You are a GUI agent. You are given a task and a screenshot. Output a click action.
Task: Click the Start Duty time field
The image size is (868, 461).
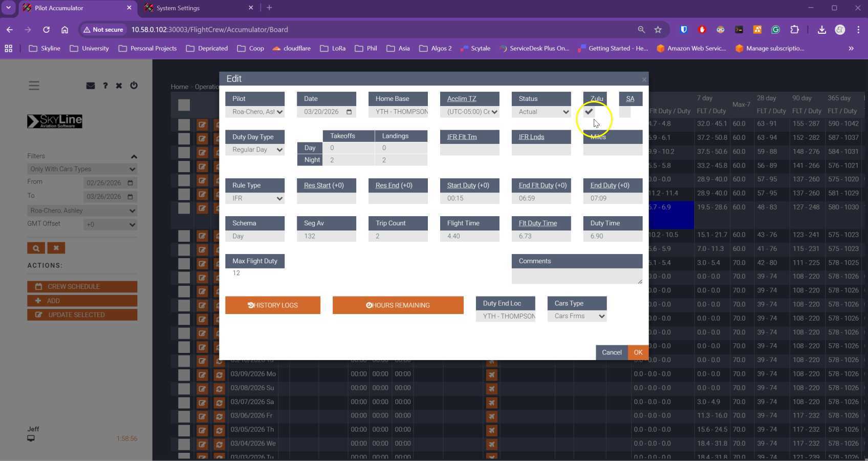pyautogui.click(x=470, y=198)
